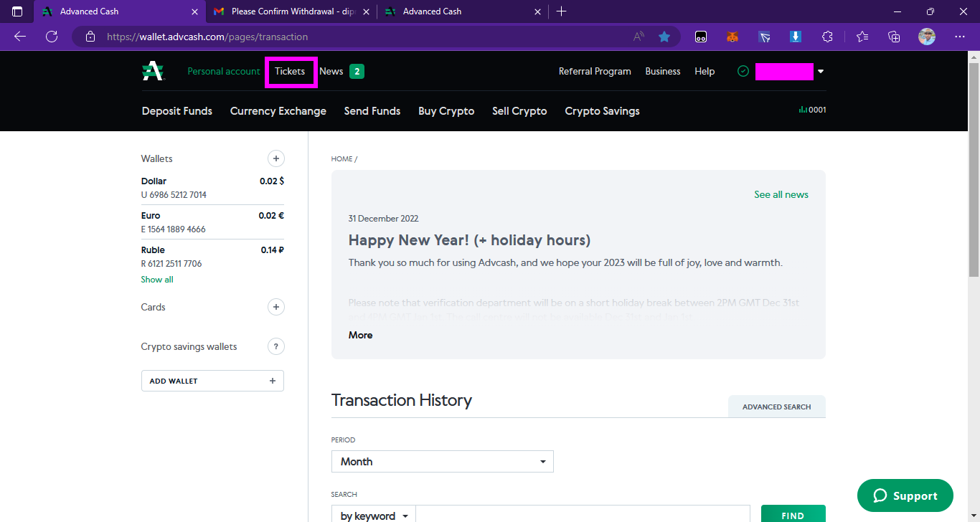The image size is (980, 522).
Task: Go to Deposit Funds
Action: pos(177,111)
